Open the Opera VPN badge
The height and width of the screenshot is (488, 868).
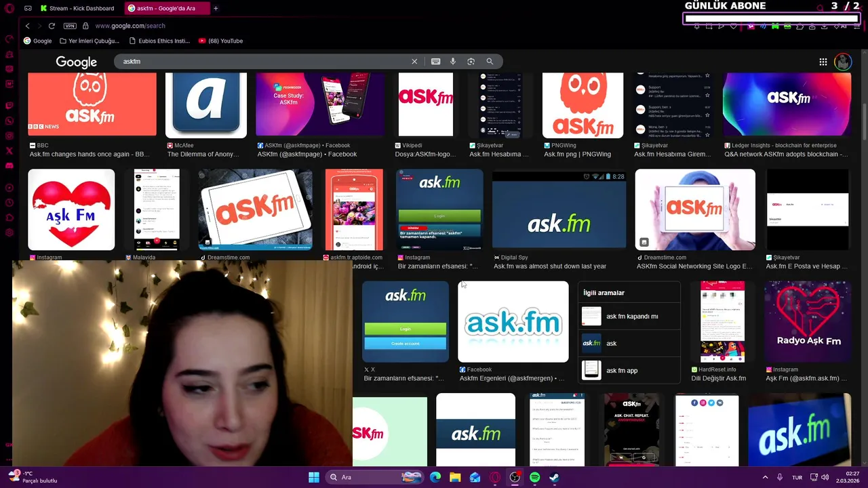[70, 26]
